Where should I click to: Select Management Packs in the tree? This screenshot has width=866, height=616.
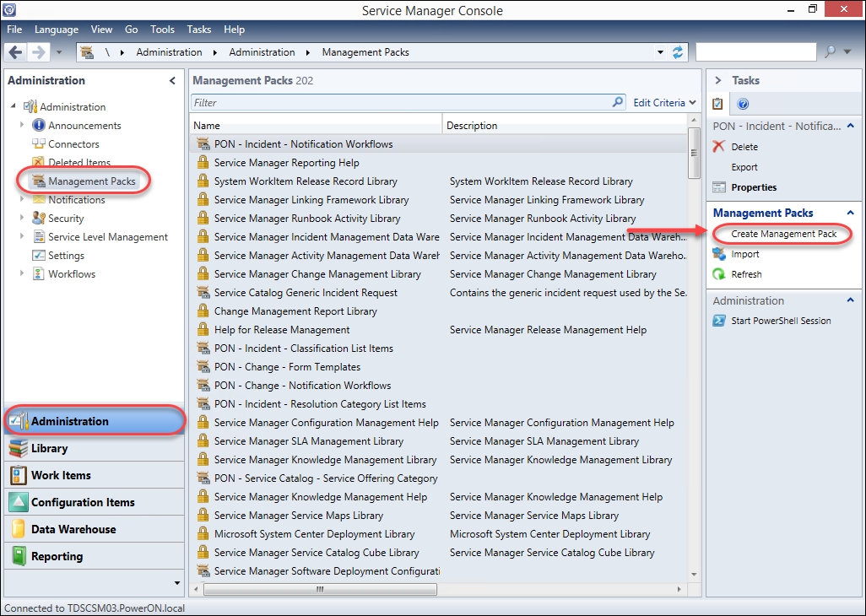[x=92, y=181]
